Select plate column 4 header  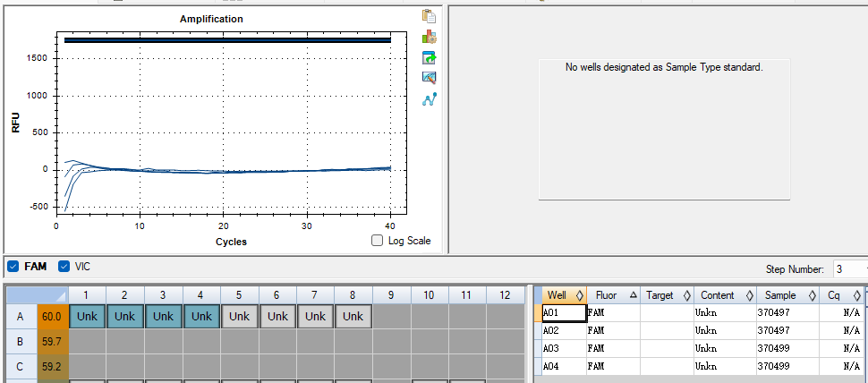click(x=201, y=295)
